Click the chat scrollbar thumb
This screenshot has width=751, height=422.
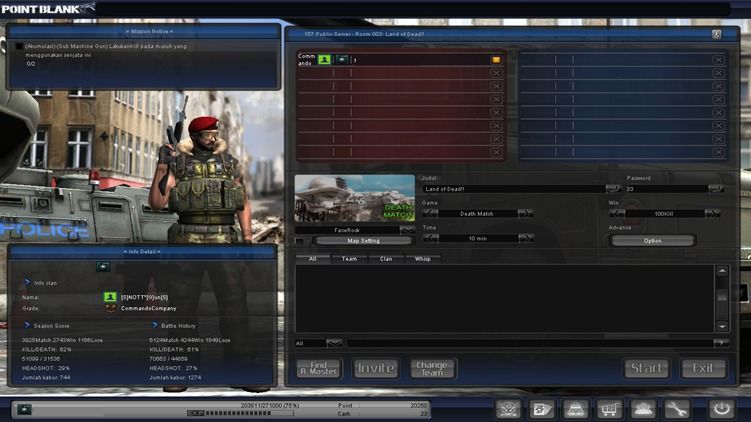722,297
